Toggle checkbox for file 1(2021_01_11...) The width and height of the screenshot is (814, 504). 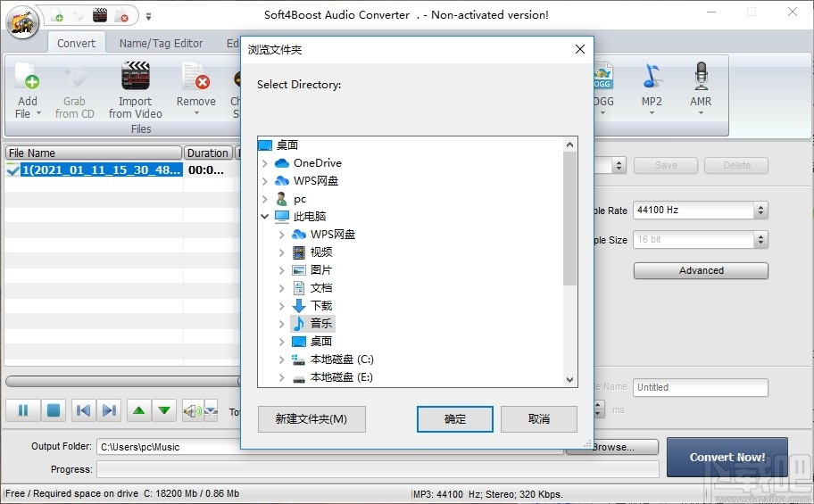(x=13, y=169)
